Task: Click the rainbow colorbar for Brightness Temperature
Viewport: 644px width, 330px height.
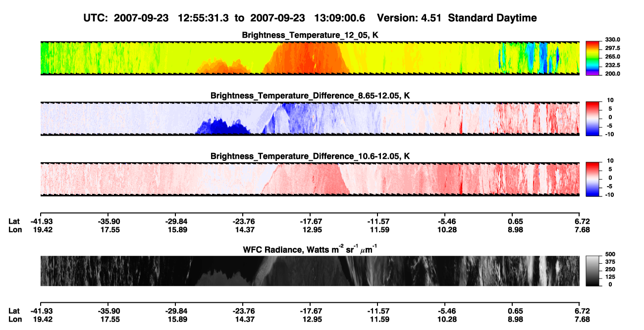Action: pyautogui.click(x=592, y=58)
